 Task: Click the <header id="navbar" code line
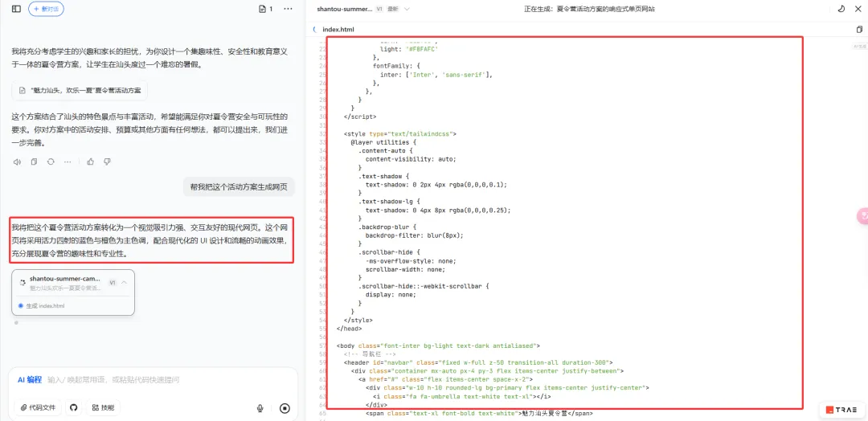pos(477,362)
